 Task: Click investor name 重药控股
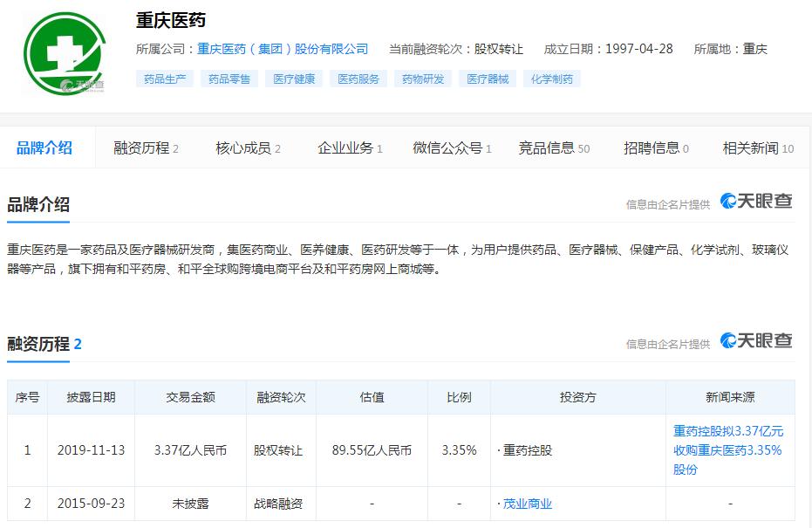527,450
